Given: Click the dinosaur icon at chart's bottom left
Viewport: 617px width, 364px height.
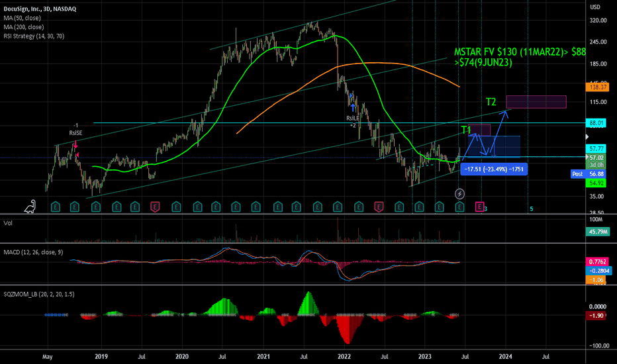Looking at the screenshot, I should pos(30,206).
